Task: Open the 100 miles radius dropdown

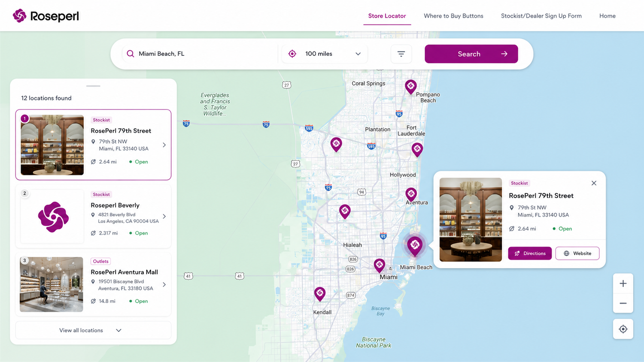Action: pyautogui.click(x=325, y=54)
